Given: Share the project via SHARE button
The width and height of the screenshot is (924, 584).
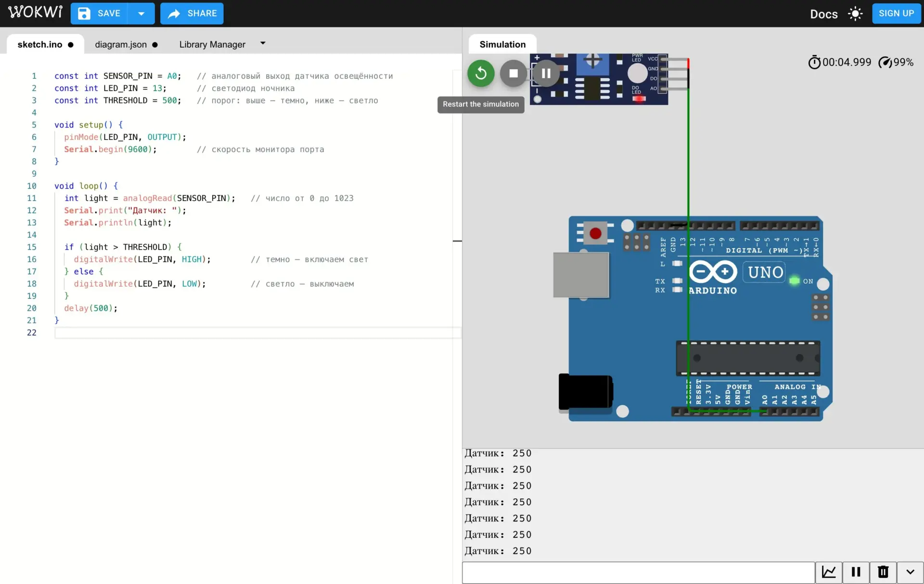Looking at the screenshot, I should tap(192, 13).
